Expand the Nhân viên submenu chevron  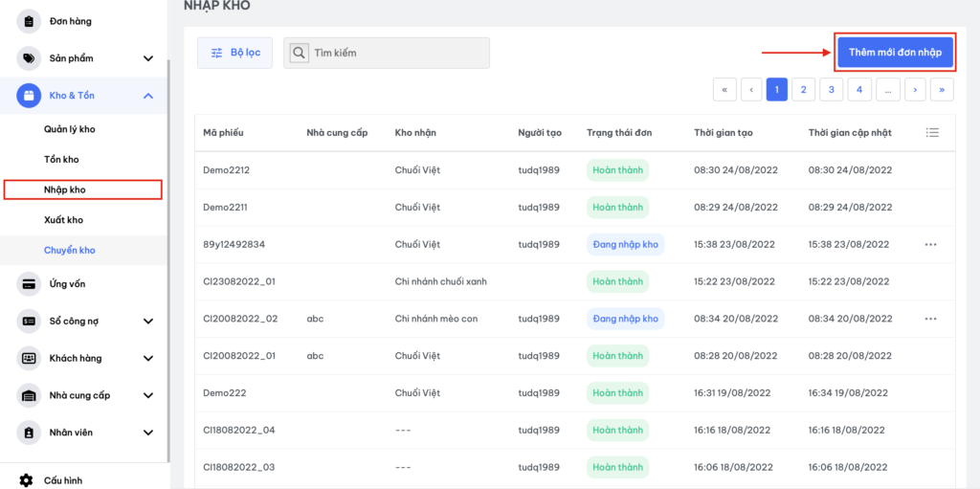(148, 433)
